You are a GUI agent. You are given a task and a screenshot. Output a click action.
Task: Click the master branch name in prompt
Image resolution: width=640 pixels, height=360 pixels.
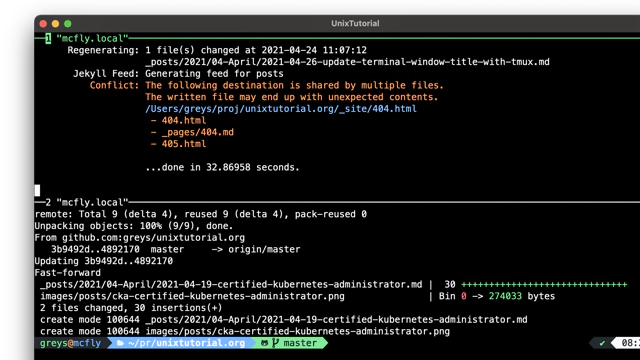click(x=300, y=343)
